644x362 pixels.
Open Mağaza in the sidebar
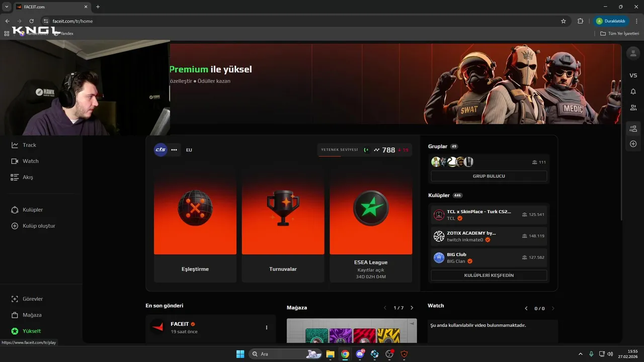click(x=26, y=315)
